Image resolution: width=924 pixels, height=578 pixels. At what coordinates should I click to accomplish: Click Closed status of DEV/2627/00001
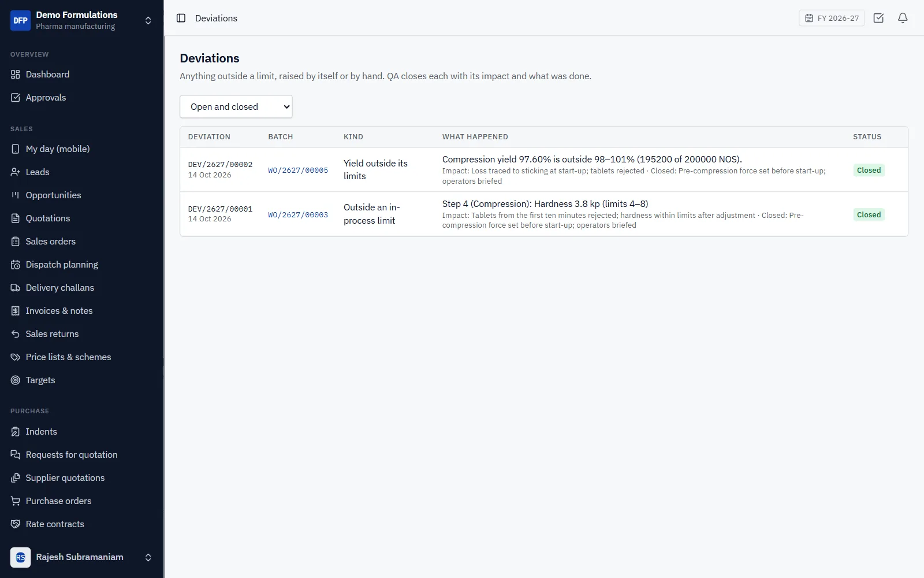tap(869, 215)
